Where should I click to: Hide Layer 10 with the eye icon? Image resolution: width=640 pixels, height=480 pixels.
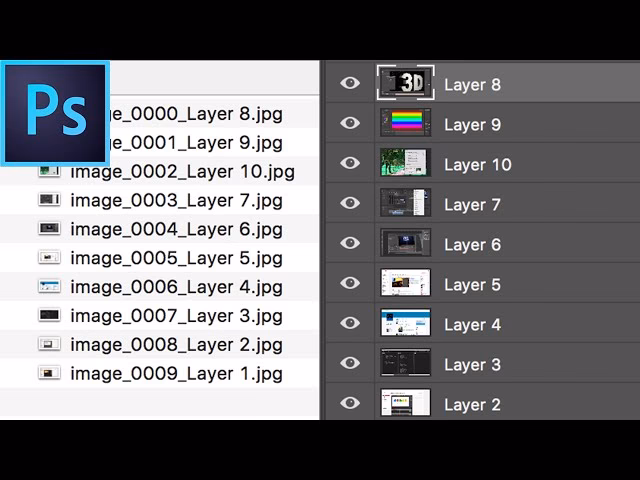(350, 163)
